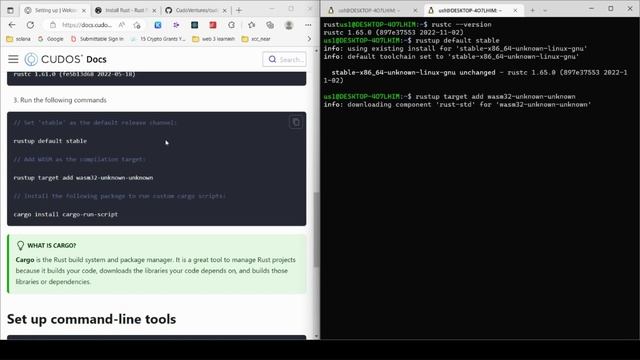
Task: Open the browser tab actions menu icon
Action: tap(11, 10)
